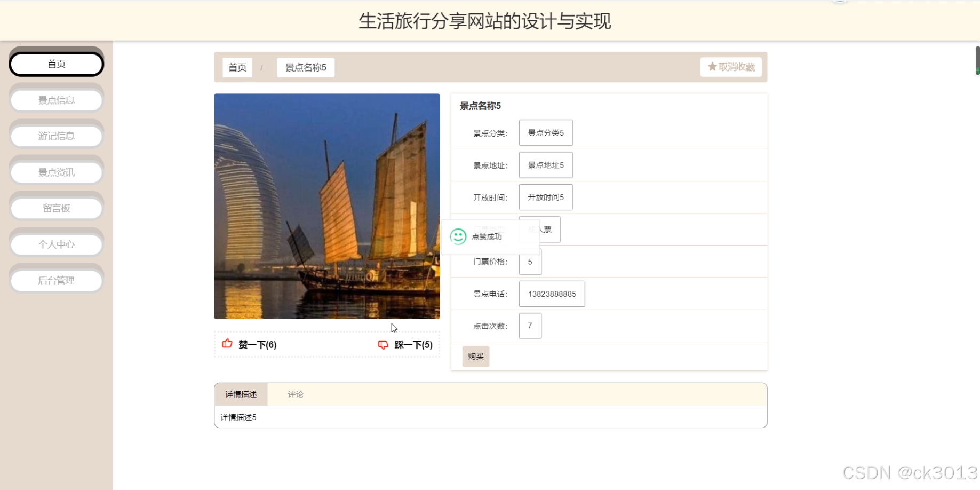Viewport: 980px width, 490px height.
Task: Open 个人中心 in the sidebar
Action: click(57, 244)
